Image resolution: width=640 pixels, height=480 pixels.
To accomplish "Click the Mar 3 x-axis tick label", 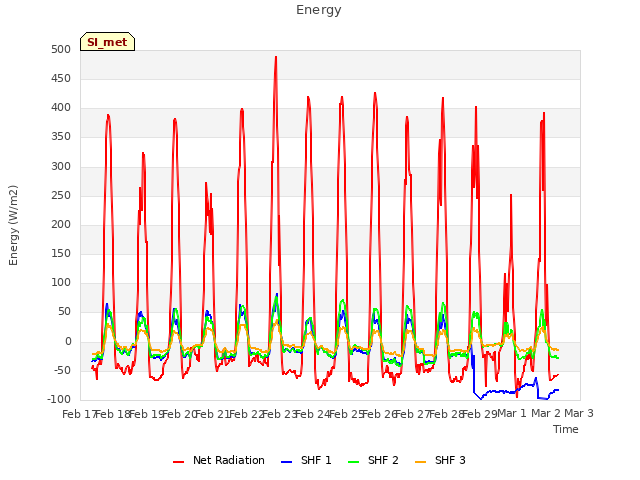I will pos(579,413).
